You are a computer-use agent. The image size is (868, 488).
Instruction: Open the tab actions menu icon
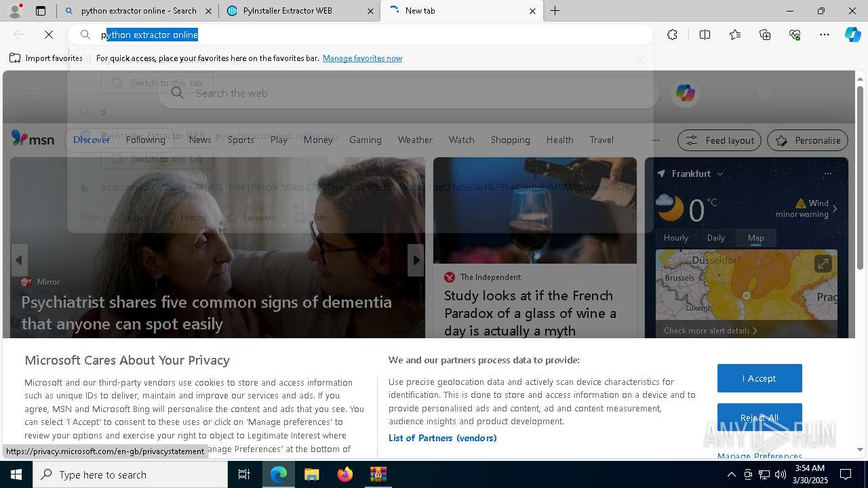click(41, 11)
